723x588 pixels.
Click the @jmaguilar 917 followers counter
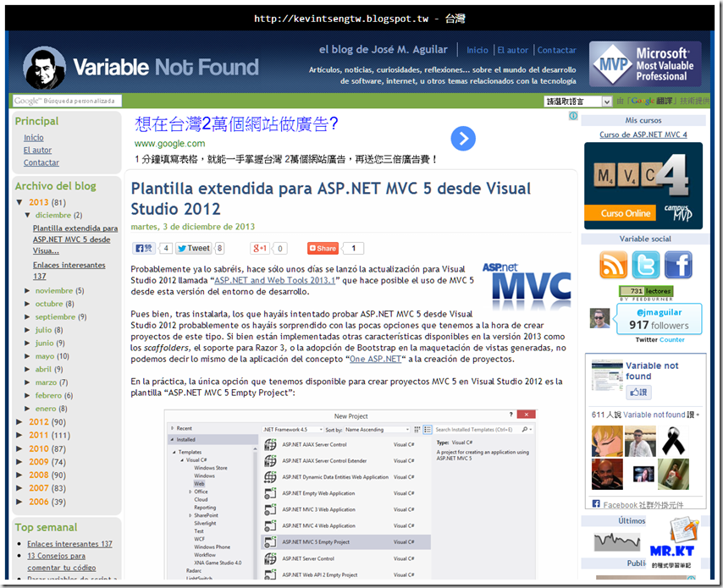click(660, 319)
